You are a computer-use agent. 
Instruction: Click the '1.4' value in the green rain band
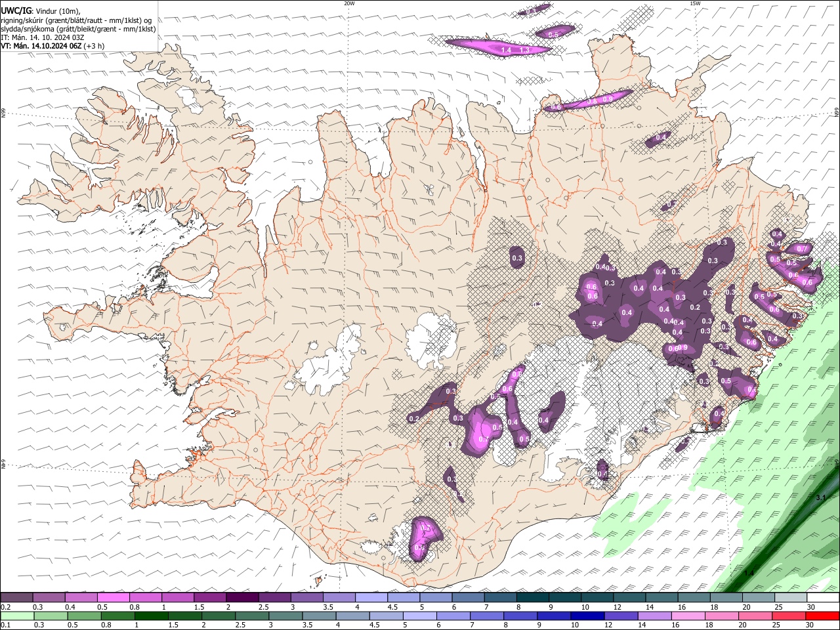click(x=749, y=573)
